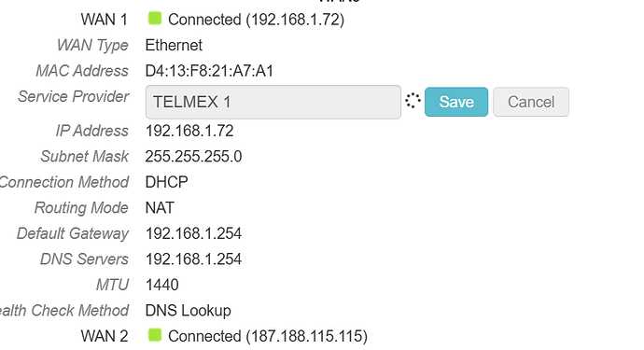Image resolution: width=644 pixels, height=350 pixels.
Task: Click the Subnet Mask value 255.255.255.0
Action: [x=193, y=157]
